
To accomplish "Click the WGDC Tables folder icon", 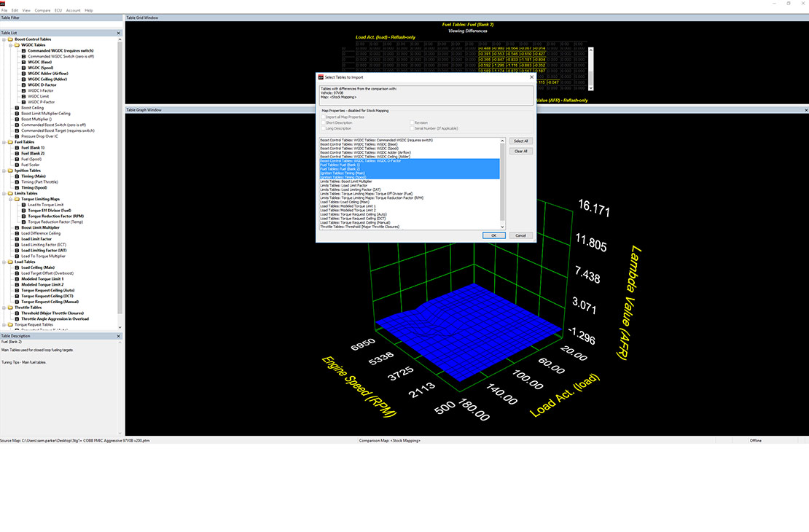I will tap(17, 45).
